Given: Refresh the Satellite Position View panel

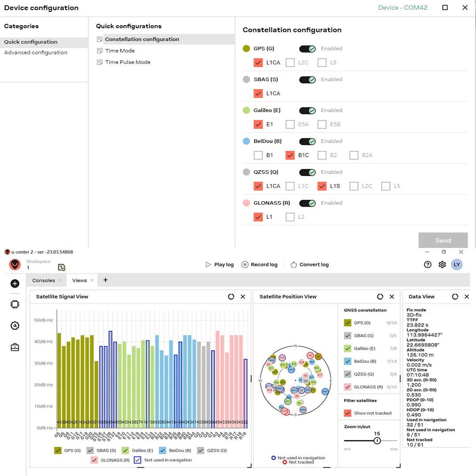Looking at the screenshot, I should [x=380, y=297].
